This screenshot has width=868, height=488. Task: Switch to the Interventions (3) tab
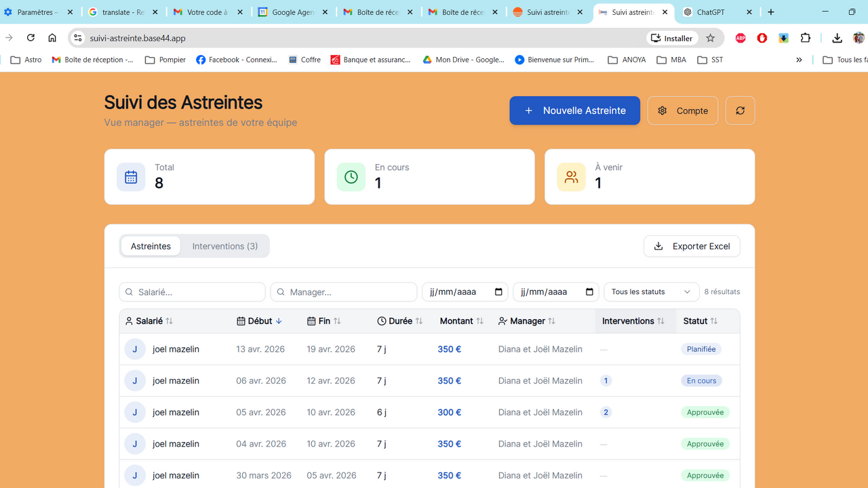[225, 246]
